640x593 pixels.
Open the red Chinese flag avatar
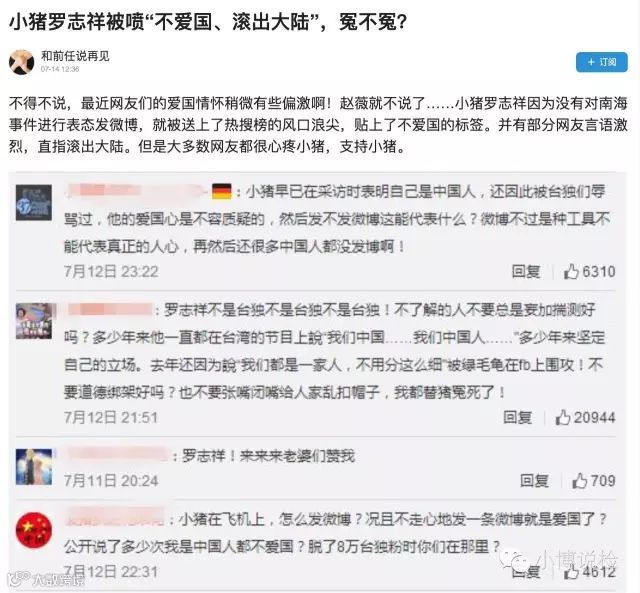click(x=34, y=530)
